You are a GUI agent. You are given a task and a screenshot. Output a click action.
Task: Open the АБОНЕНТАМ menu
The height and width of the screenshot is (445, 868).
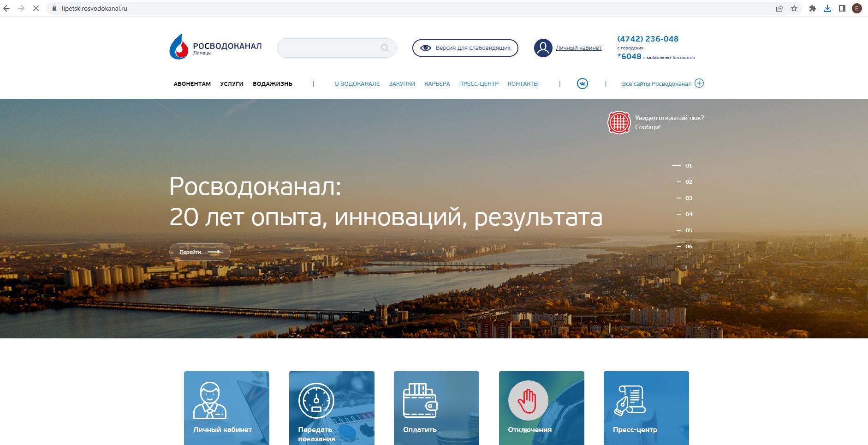tap(192, 84)
